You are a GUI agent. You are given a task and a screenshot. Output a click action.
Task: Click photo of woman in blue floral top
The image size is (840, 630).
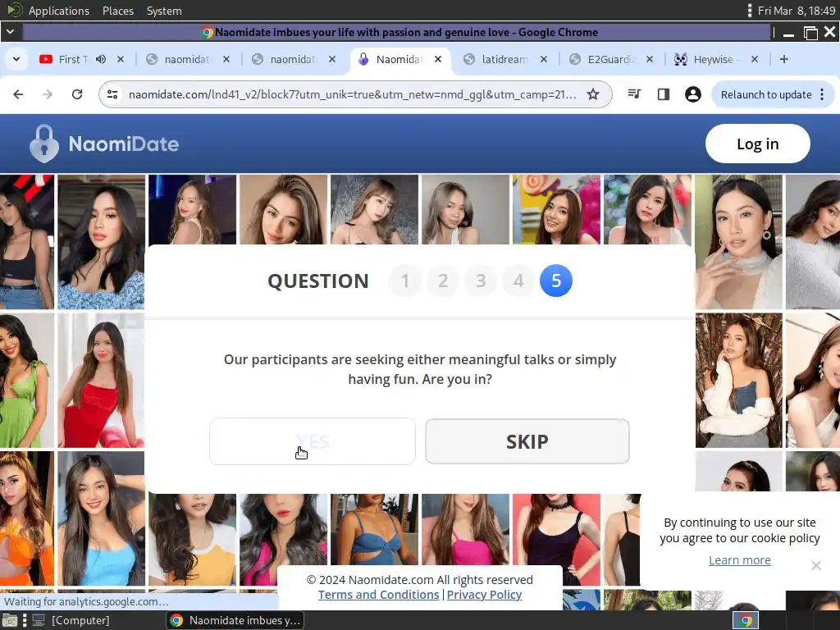[x=101, y=242]
